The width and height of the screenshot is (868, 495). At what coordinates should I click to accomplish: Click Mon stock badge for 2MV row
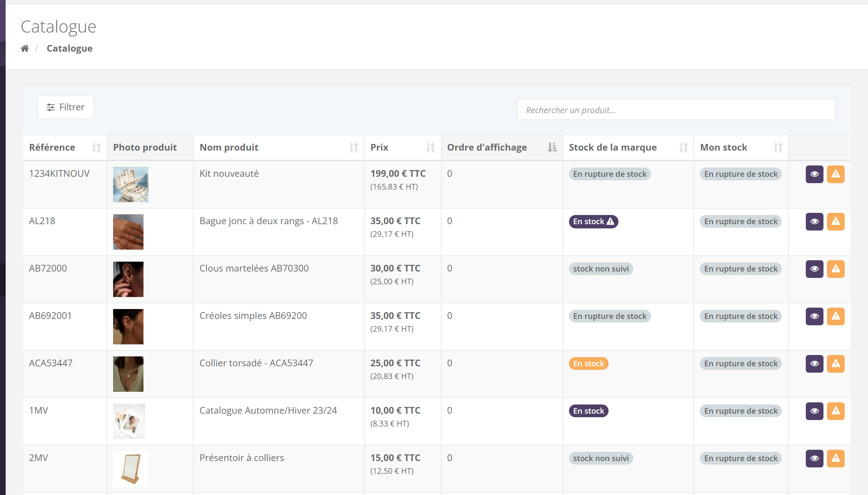pos(741,459)
